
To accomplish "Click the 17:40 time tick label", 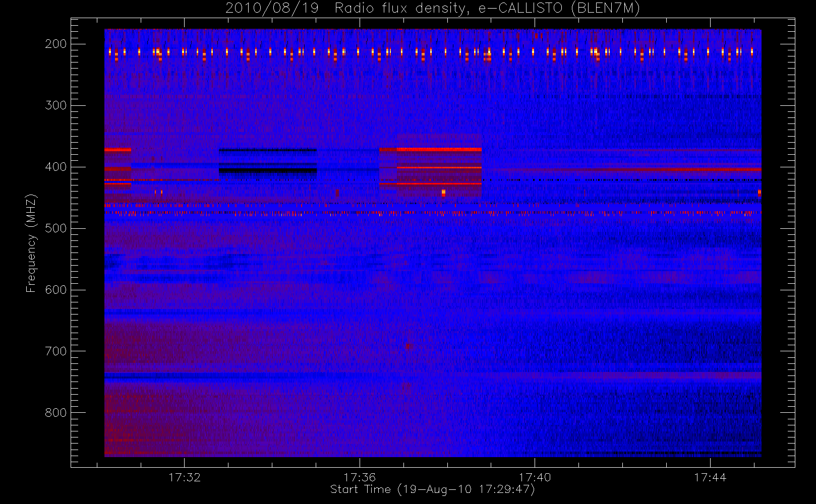I will click(x=535, y=477).
